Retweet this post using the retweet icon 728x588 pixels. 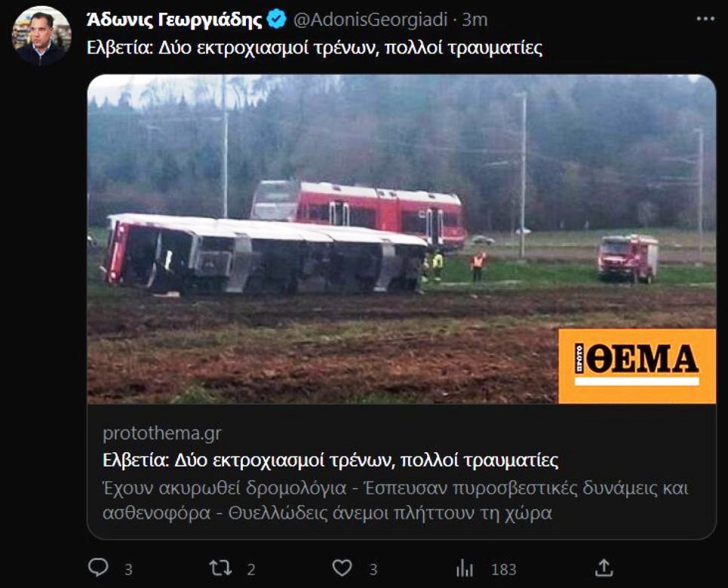(x=220, y=568)
